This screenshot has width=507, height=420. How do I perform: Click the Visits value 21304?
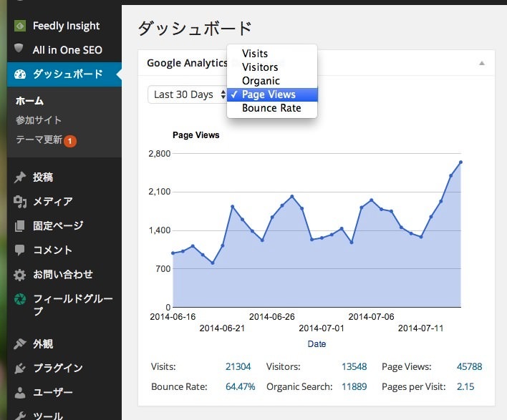[x=238, y=366]
